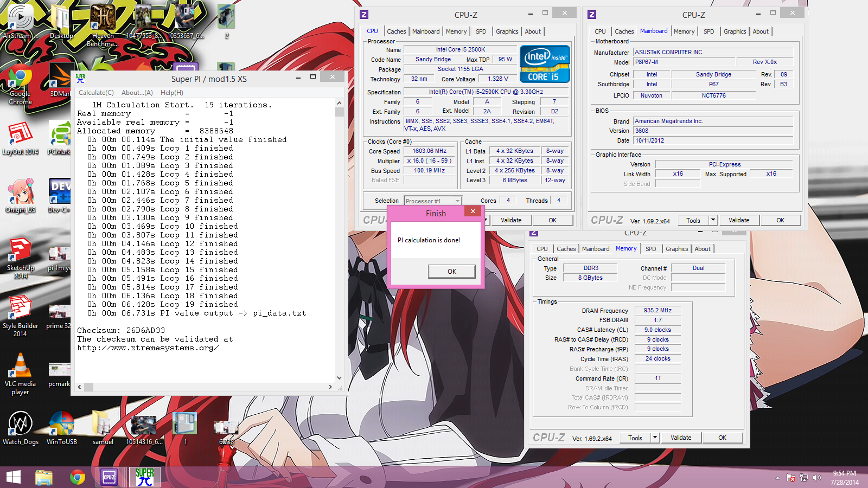The width and height of the screenshot is (868, 488).
Task: Open image file 10477553_8 on desktop
Action: (144, 22)
